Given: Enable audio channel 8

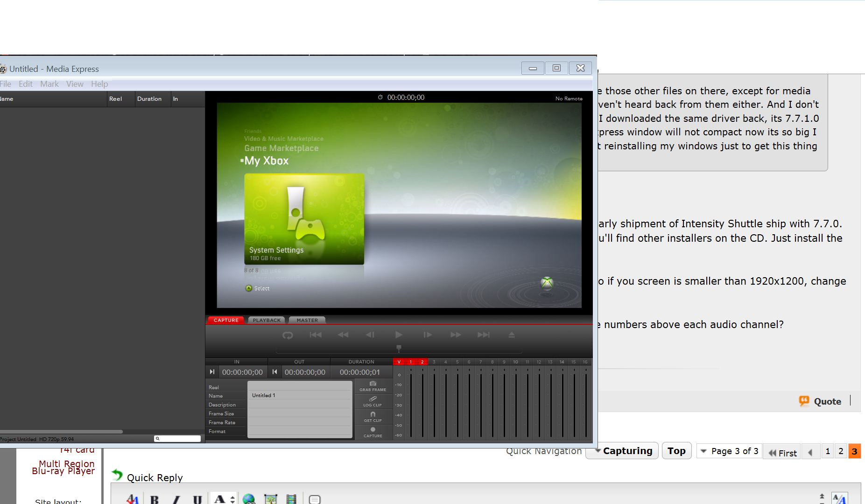Looking at the screenshot, I should pyautogui.click(x=492, y=362).
